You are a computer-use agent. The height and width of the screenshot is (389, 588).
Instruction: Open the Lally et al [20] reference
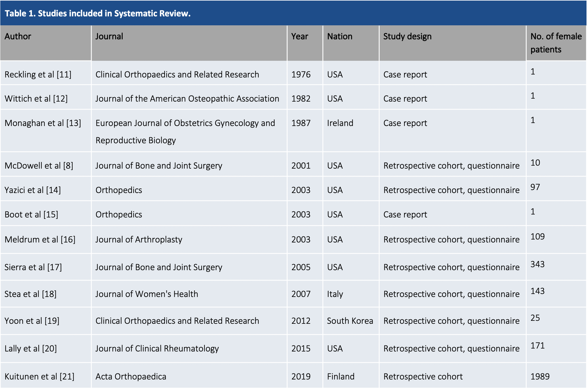point(31,348)
